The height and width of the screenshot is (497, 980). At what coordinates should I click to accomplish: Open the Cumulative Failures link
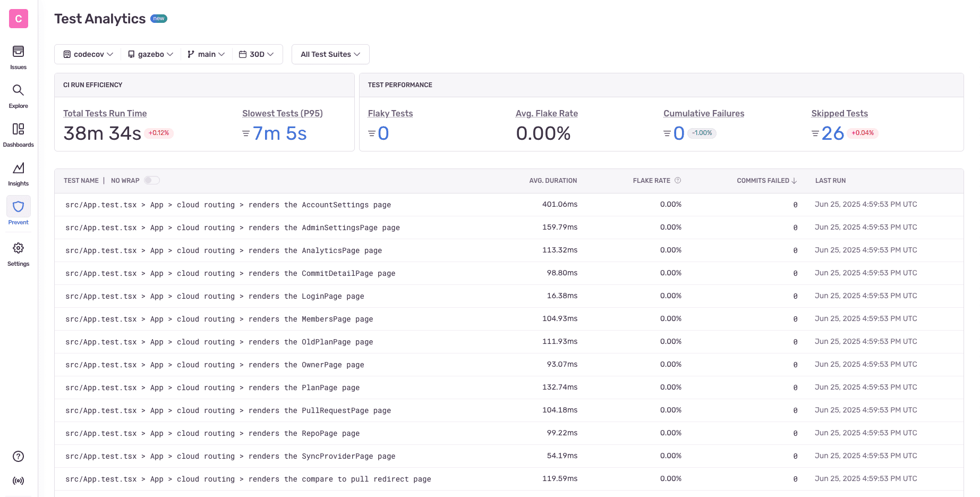point(703,113)
